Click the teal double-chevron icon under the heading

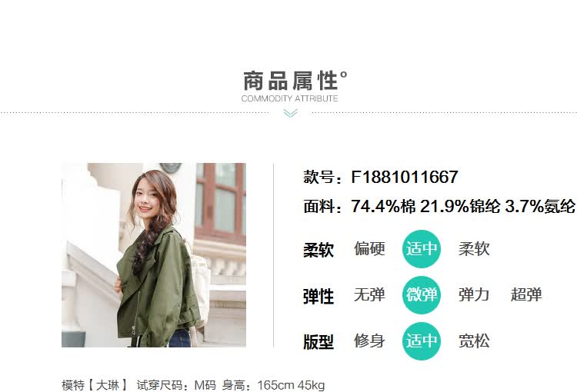click(290, 113)
